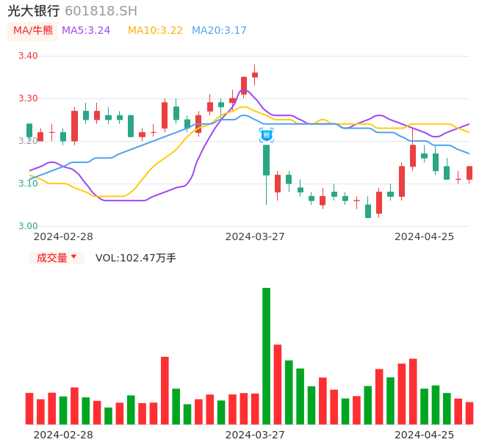
Task: Toggle the MA5 moving average label
Action: pos(86,31)
